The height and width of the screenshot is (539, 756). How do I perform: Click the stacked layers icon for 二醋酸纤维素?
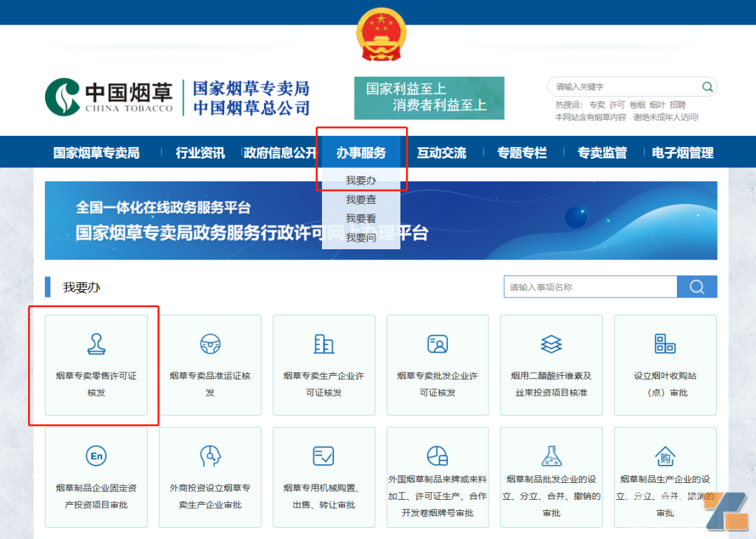click(x=551, y=344)
